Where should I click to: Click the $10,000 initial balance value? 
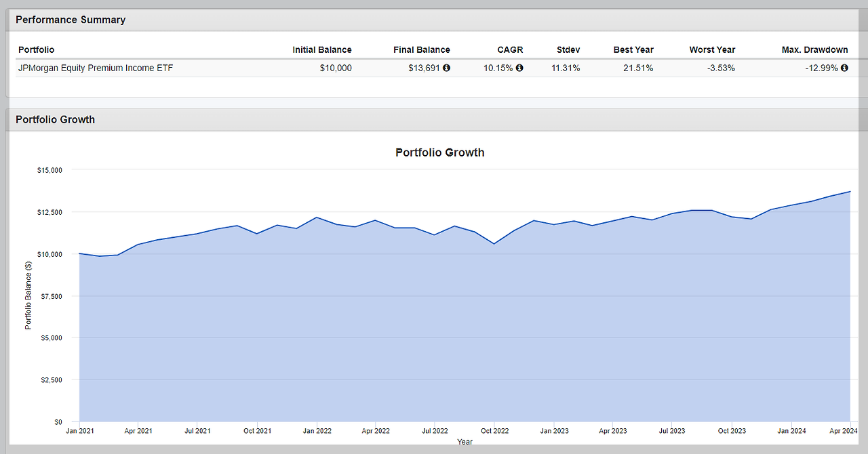click(336, 68)
